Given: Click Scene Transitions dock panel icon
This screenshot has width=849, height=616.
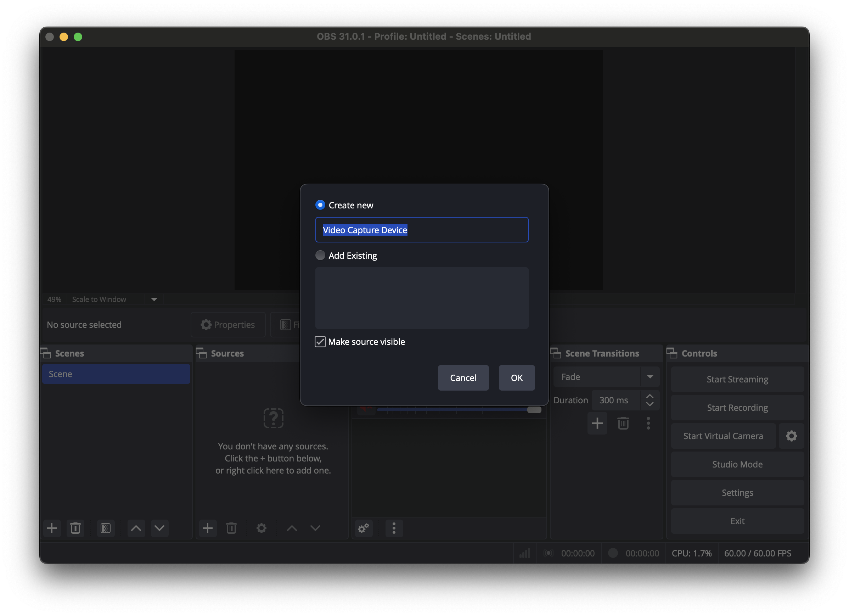Looking at the screenshot, I should tap(556, 353).
